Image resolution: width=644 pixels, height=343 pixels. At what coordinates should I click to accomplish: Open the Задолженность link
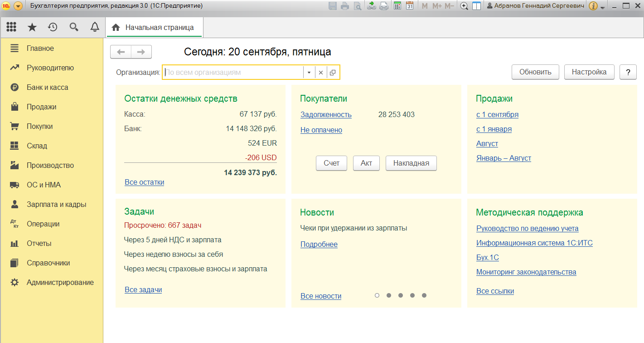click(326, 115)
